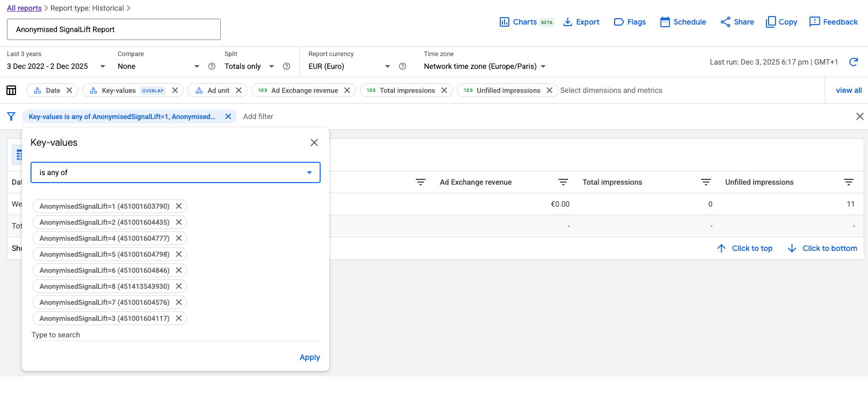Image resolution: width=868 pixels, height=402 pixels.
Task: Open Ad Exchange revenue column filter menu
Action: pyautogui.click(x=563, y=182)
